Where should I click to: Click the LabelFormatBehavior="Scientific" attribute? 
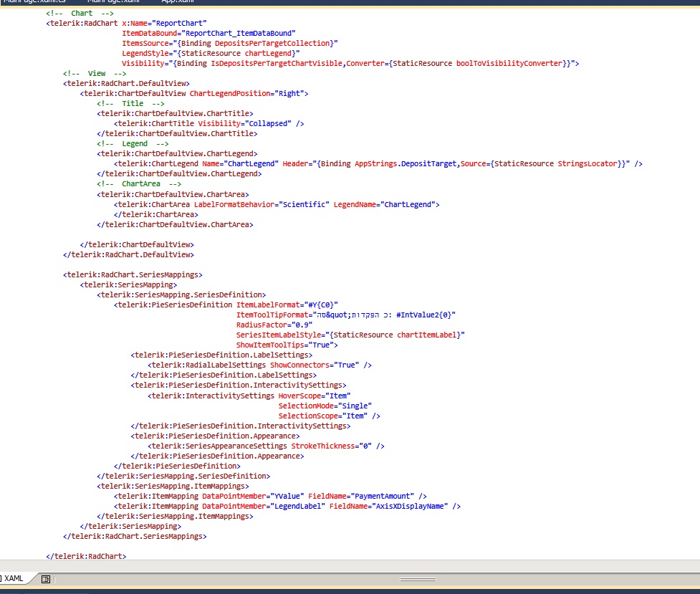[262, 204]
